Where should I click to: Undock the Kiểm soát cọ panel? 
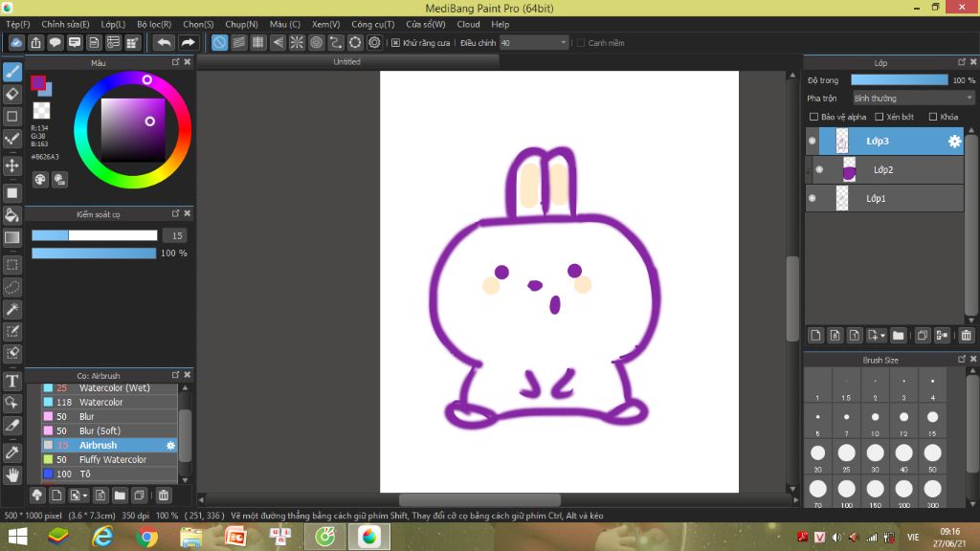point(176,213)
